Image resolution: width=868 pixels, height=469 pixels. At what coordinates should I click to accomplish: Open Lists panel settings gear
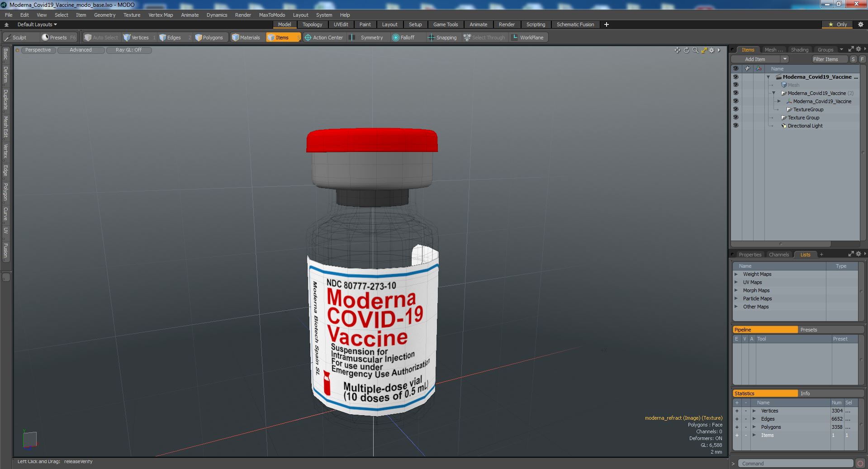[858, 254]
